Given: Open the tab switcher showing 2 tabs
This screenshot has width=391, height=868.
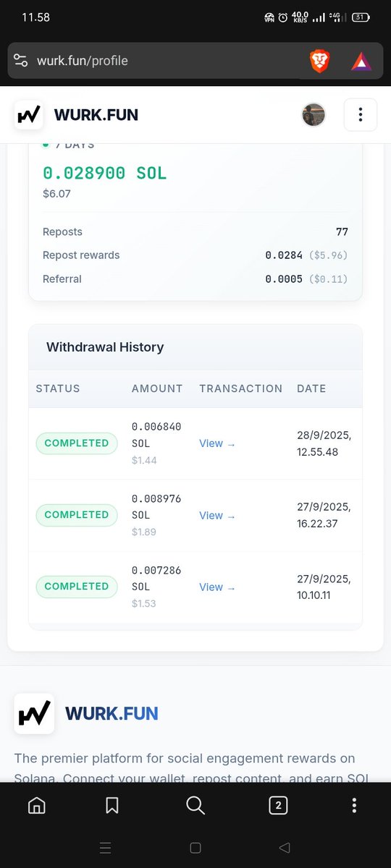Looking at the screenshot, I should click(x=278, y=805).
